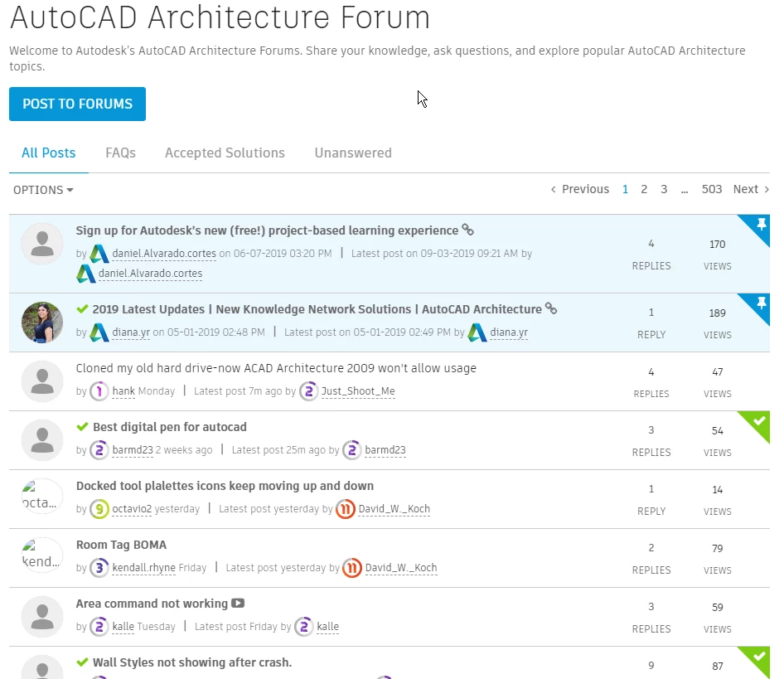Open David_W._Koch link in Room Tag BOMA row
Viewport: 784px width, 679px height.
(x=401, y=567)
